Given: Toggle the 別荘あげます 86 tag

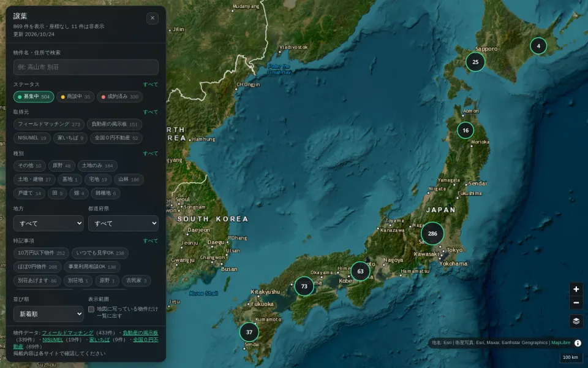Looking at the screenshot, I should (37, 280).
